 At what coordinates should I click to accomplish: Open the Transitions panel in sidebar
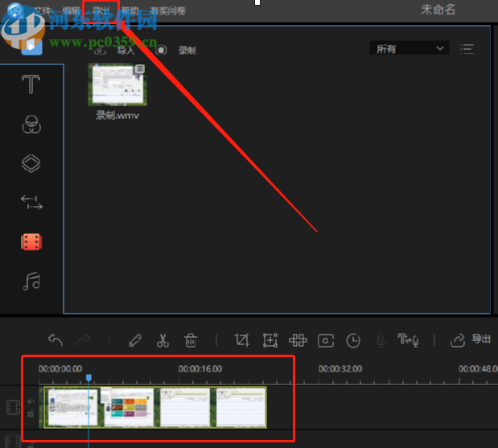pyautogui.click(x=31, y=203)
